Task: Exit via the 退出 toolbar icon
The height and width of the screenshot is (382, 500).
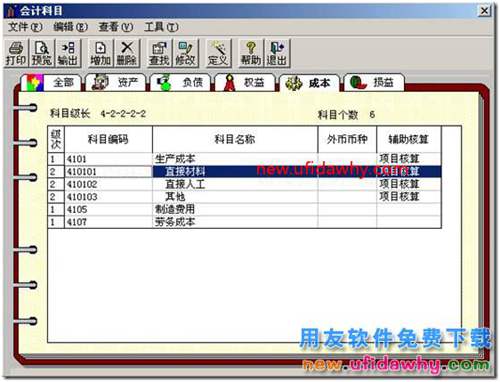Action: pos(277,53)
